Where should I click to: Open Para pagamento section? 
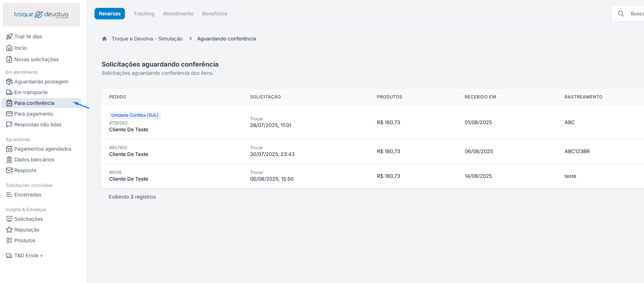click(34, 114)
